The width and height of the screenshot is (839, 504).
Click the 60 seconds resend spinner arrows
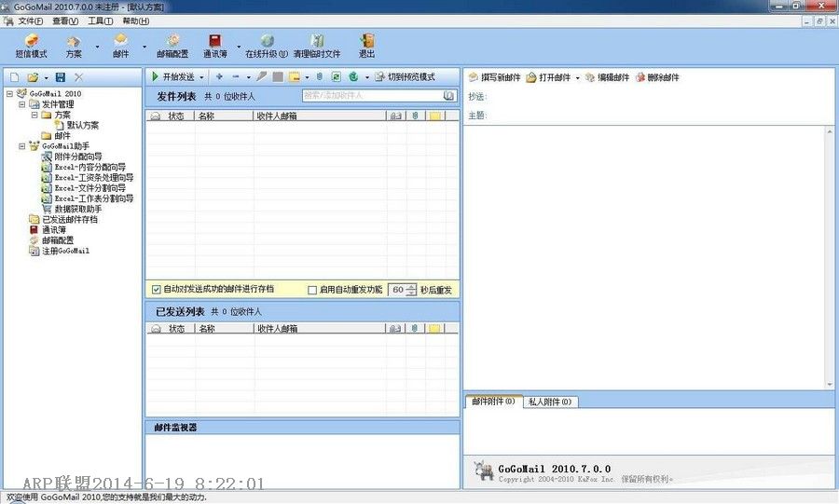pyautogui.click(x=411, y=290)
